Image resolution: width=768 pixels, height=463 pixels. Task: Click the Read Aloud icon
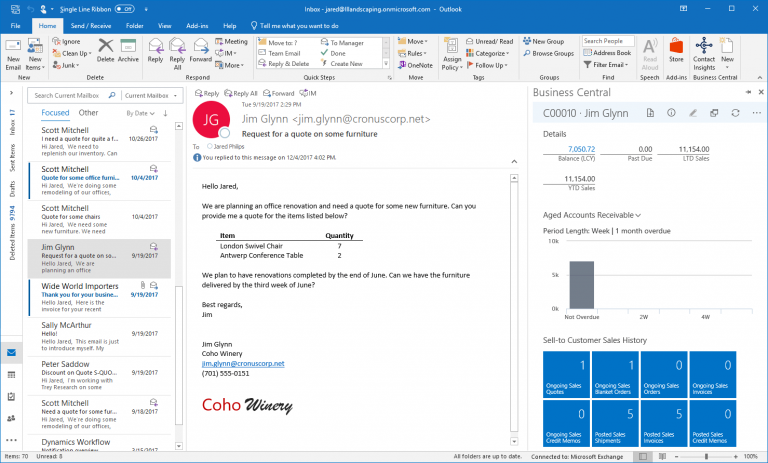(x=650, y=47)
